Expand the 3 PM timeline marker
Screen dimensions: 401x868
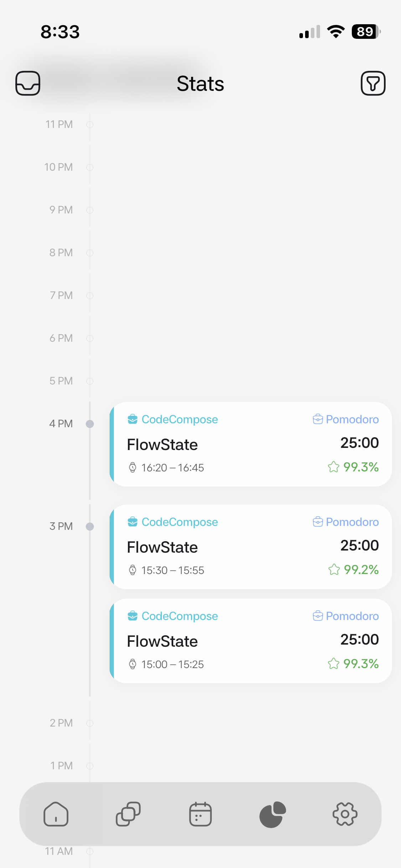click(90, 526)
